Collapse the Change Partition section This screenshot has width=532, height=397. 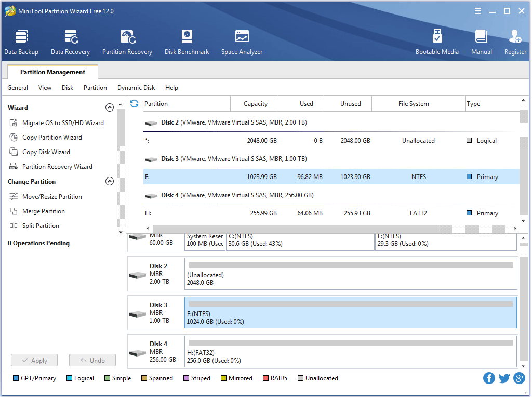[109, 181]
